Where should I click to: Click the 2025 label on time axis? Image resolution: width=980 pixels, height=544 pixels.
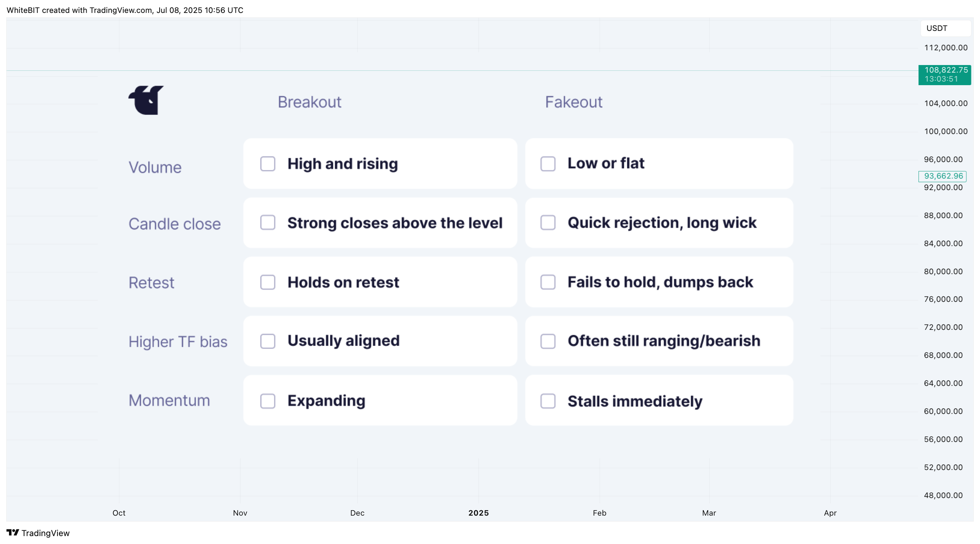pos(478,513)
